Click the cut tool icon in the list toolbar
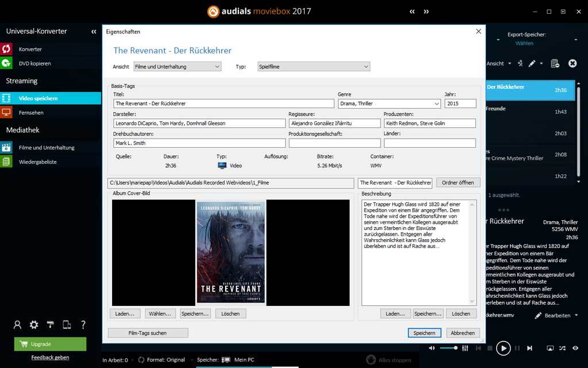 coord(520,63)
